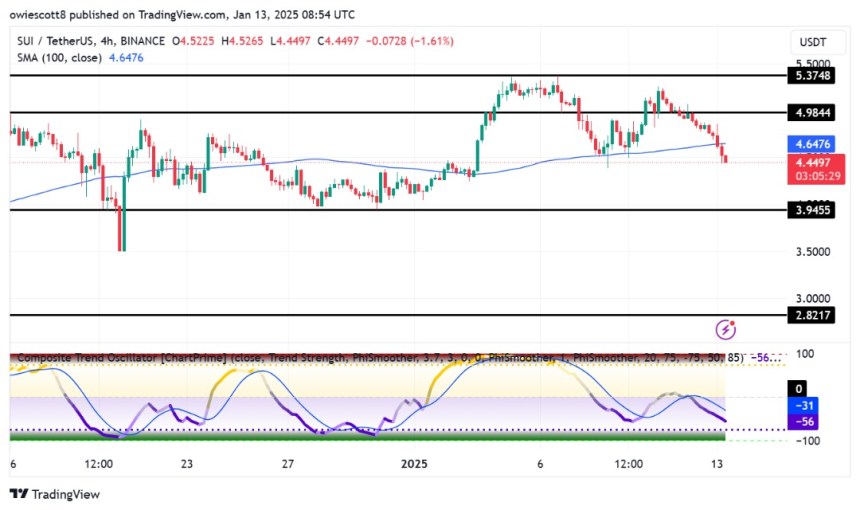The height and width of the screenshot is (510, 860).
Task: Click the blue SMA 4.6476 price tag
Action: (811, 144)
